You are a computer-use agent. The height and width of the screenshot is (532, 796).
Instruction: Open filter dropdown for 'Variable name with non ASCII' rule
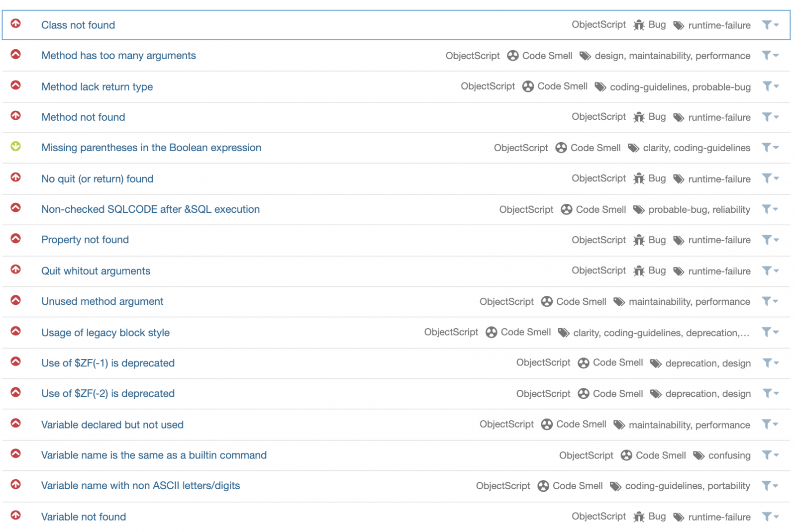tap(770, 486)
